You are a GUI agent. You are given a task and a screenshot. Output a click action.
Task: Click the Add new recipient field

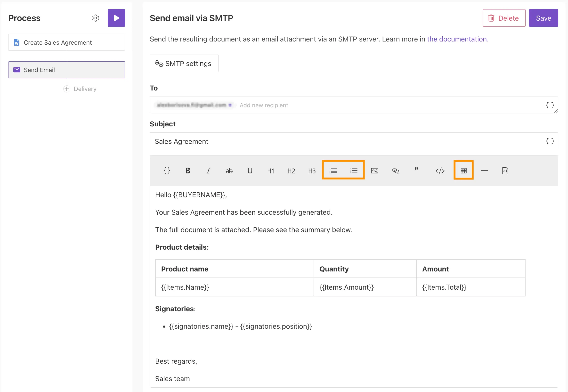pos(263,105)
